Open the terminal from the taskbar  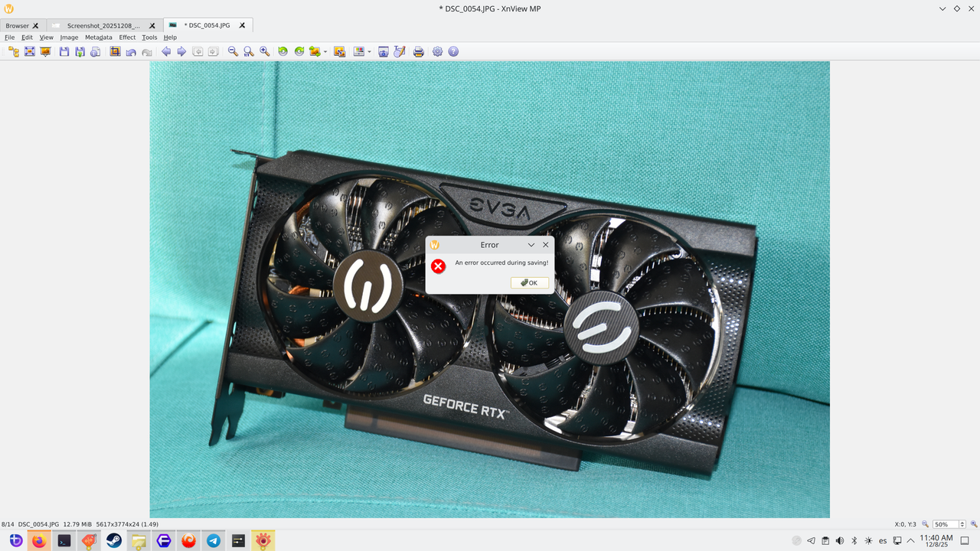[x=64, y=540]
